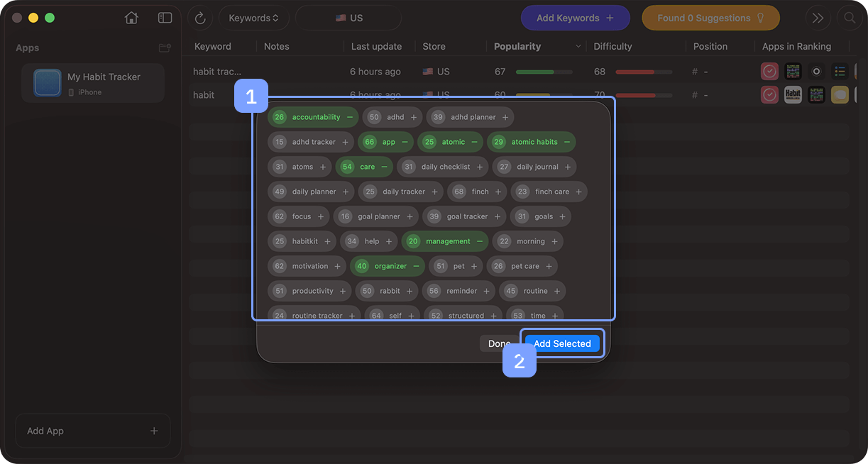
Task: Open the search magnifier icon
Action: 850,18
